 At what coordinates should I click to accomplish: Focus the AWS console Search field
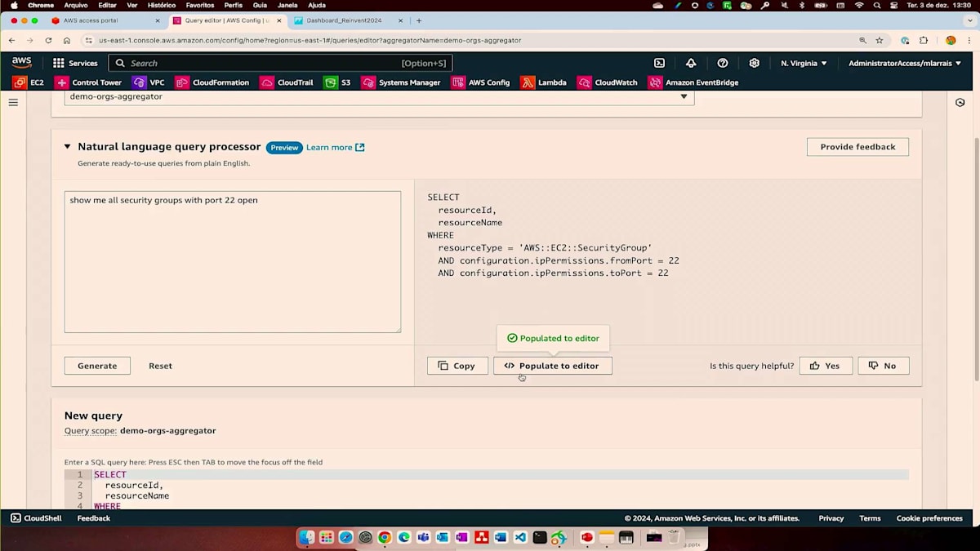[x=280, y=63]
